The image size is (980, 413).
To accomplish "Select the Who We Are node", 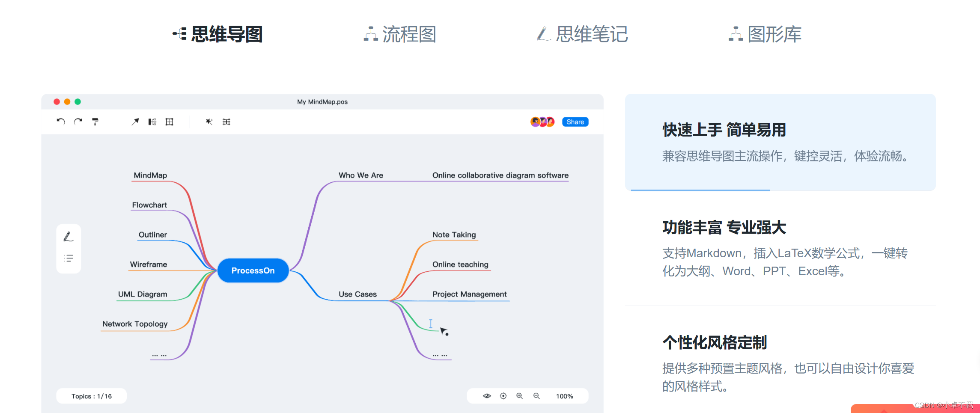I will pyautogui.click(x=361, y=175).
